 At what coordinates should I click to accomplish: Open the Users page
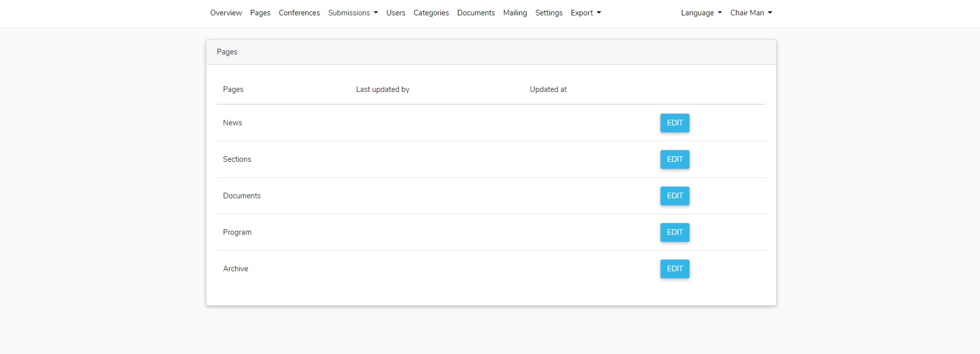click(396, 13)
